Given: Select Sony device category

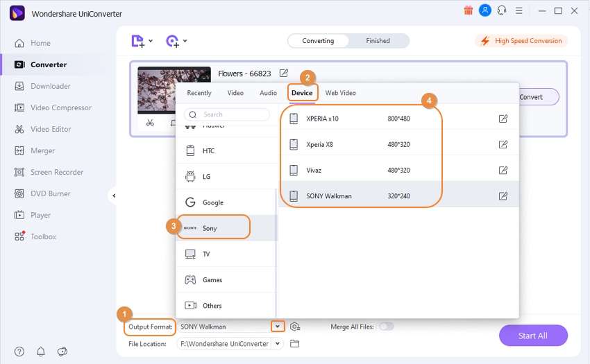Looking at the screenshot, I should click(226, 228).
